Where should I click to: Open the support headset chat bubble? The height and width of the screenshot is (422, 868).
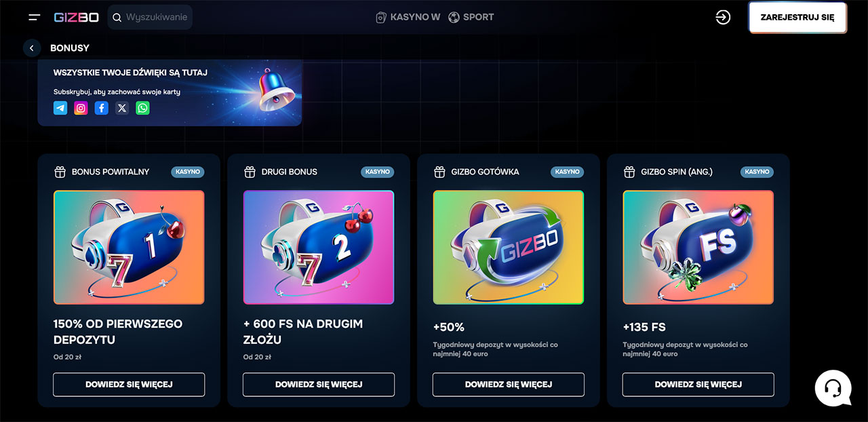833,388
